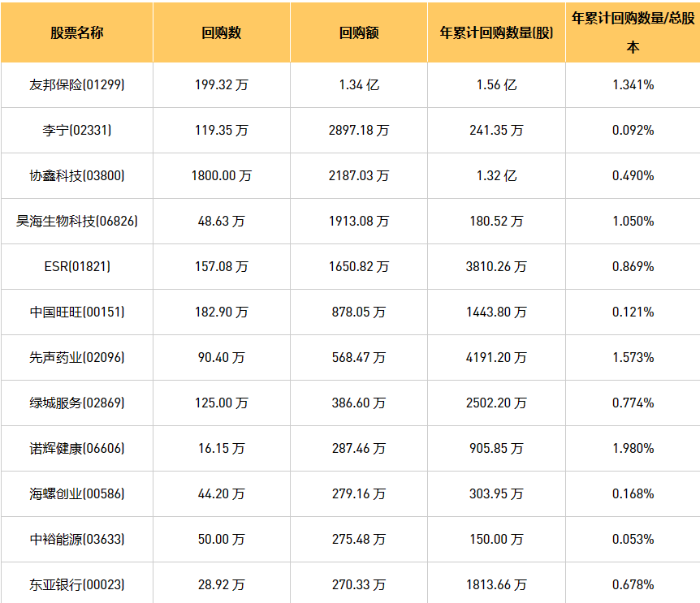Click the 先声药业(02096) stock name

(x=76, y=357)
